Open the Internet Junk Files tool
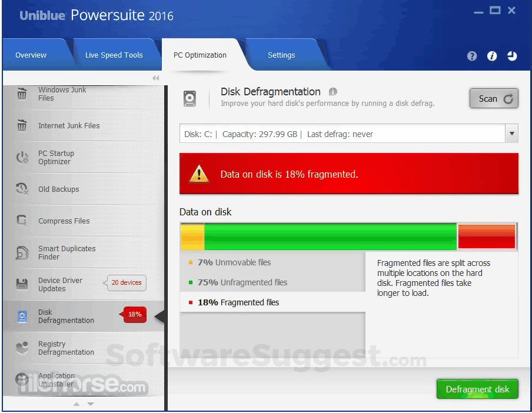Screen dimensions: 532x413 [x=22, y=126]
